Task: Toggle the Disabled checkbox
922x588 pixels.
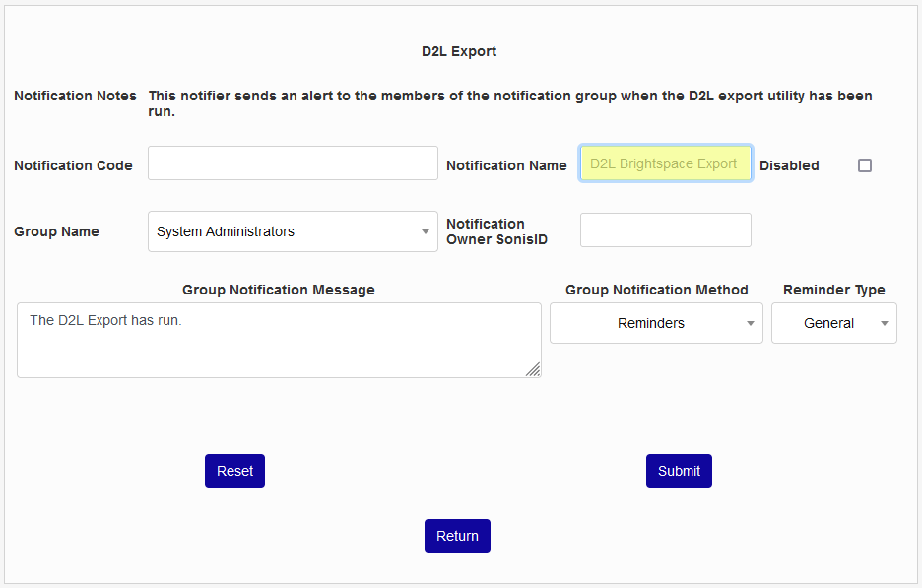Action: [865, 165]
